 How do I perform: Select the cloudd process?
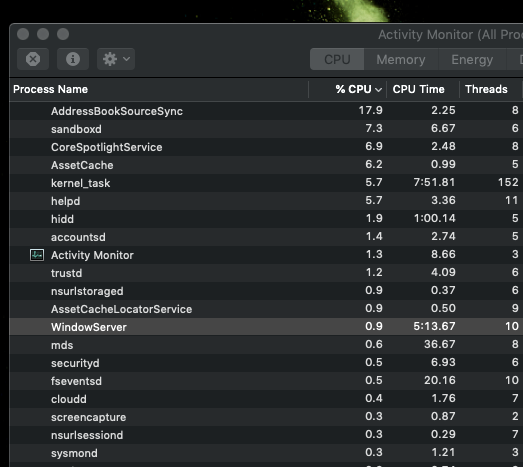[x=266, y=399]
